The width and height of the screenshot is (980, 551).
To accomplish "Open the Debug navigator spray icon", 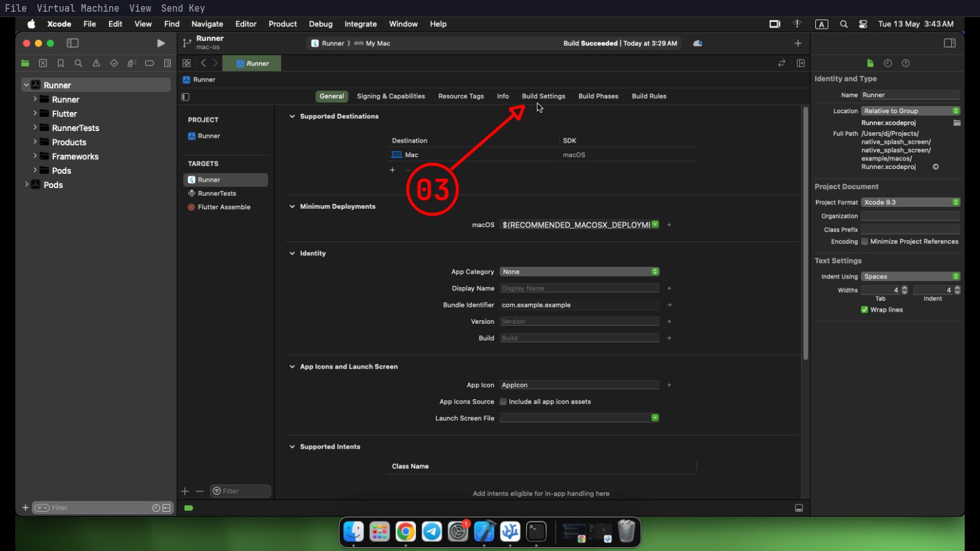I will [x=132, y=63].
